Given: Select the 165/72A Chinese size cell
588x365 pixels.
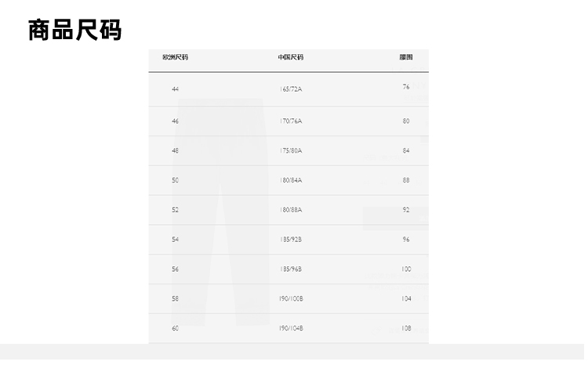Looking at the screenshot, I should tap(290, 89).
